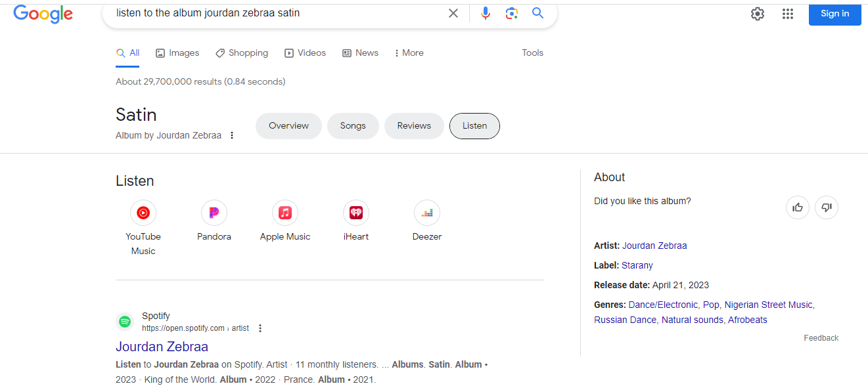Select the Songs chip
The image size is (868, 388).
(353, 126)
